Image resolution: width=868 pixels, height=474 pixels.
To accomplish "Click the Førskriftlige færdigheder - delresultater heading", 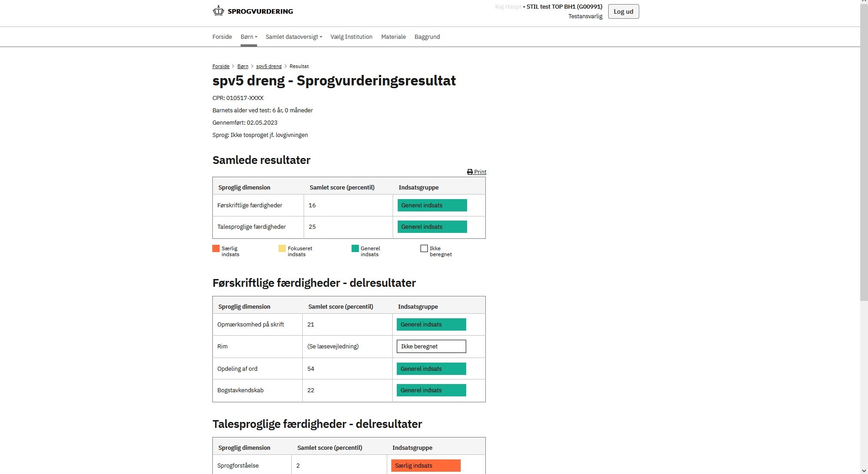I will (x=314, y=283).
